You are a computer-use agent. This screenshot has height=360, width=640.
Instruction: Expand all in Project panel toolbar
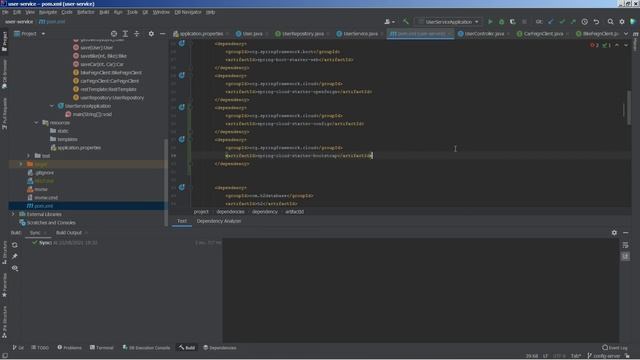pos(125,33)
